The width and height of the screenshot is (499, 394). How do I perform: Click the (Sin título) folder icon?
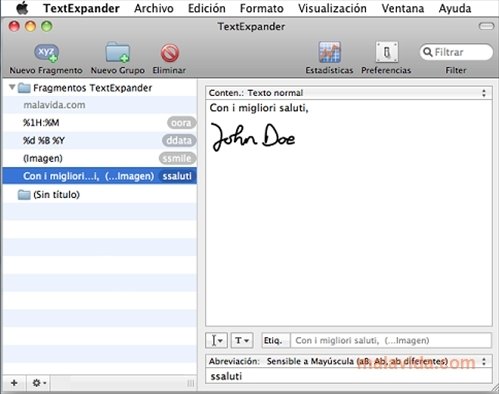point(24,195)
